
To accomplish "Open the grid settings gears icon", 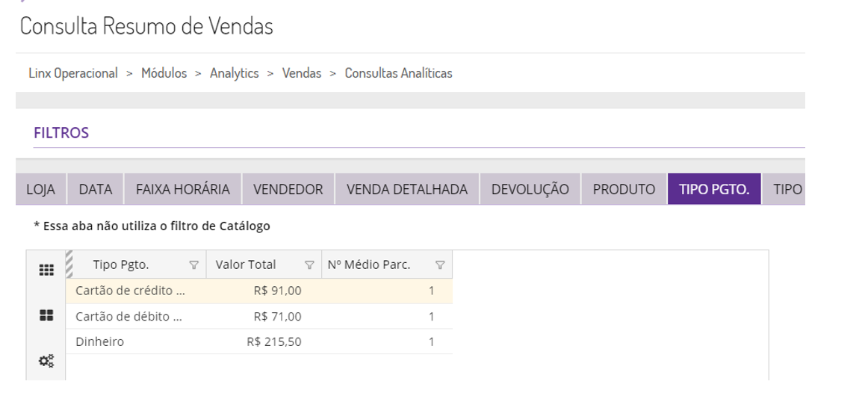I will pos(45,361).
